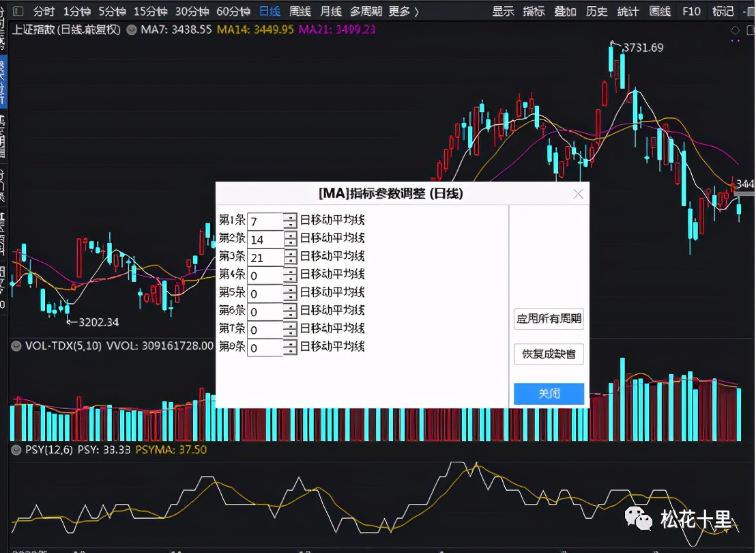The width and height of the screenshot is (756, 553).
Task: Open the 画线 drawing tools
Action: (660, 11)
